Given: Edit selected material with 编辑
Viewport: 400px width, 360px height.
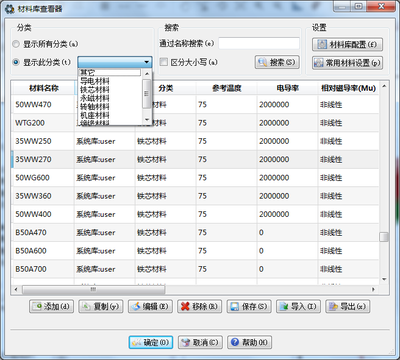Looking at the screenshot, I should 150,306.
